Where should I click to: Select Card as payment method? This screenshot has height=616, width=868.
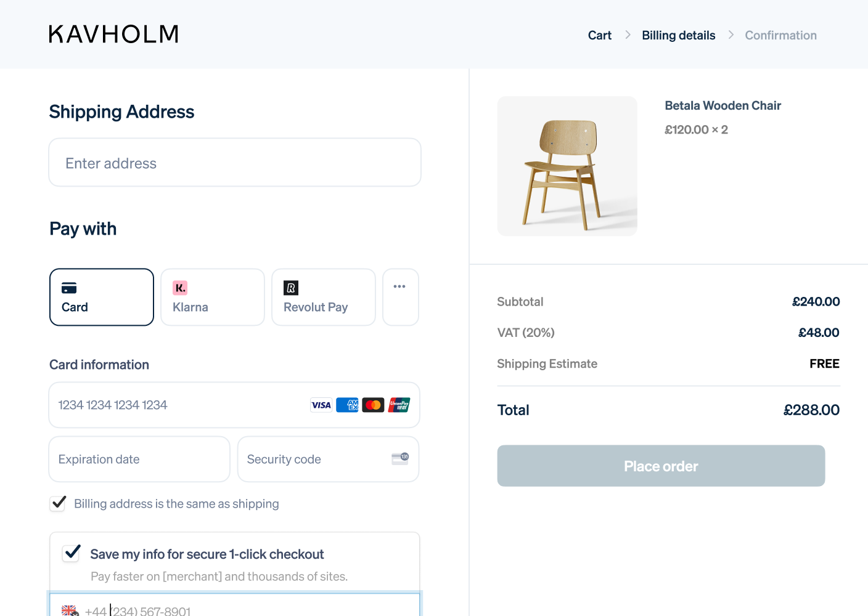[102, 297]
